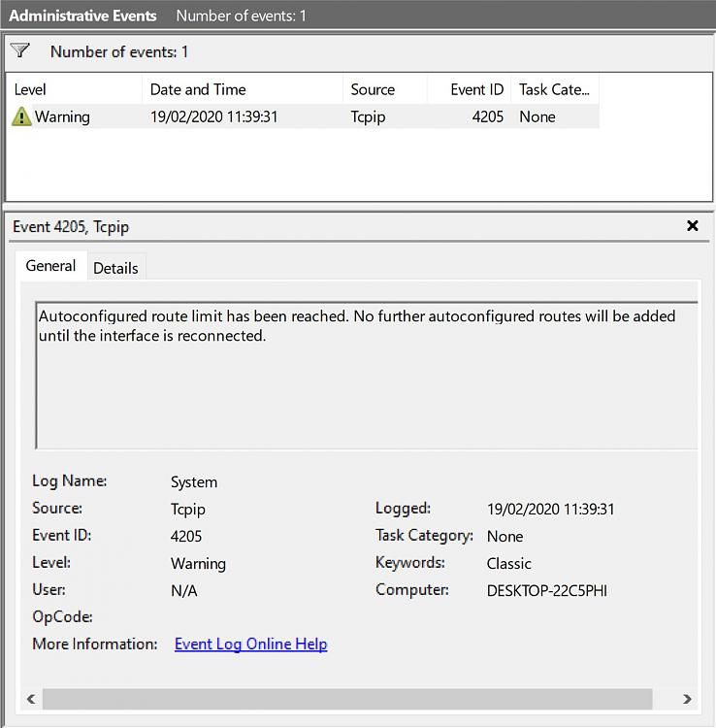Close the Event 4205 details pane
The height and width of the screenshot is (728, 716).
point(693,225)
